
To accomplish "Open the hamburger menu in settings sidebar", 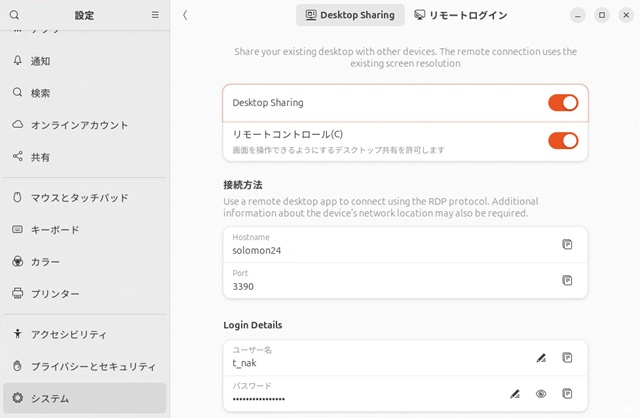I will pos(155,15).
